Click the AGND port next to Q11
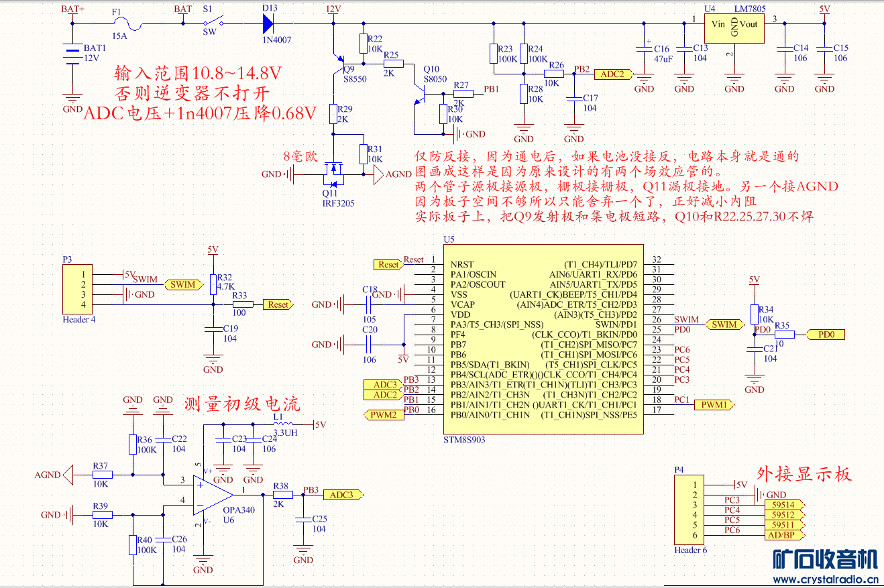This screenshot has width=884, height=588. click(x=380, y=174)
